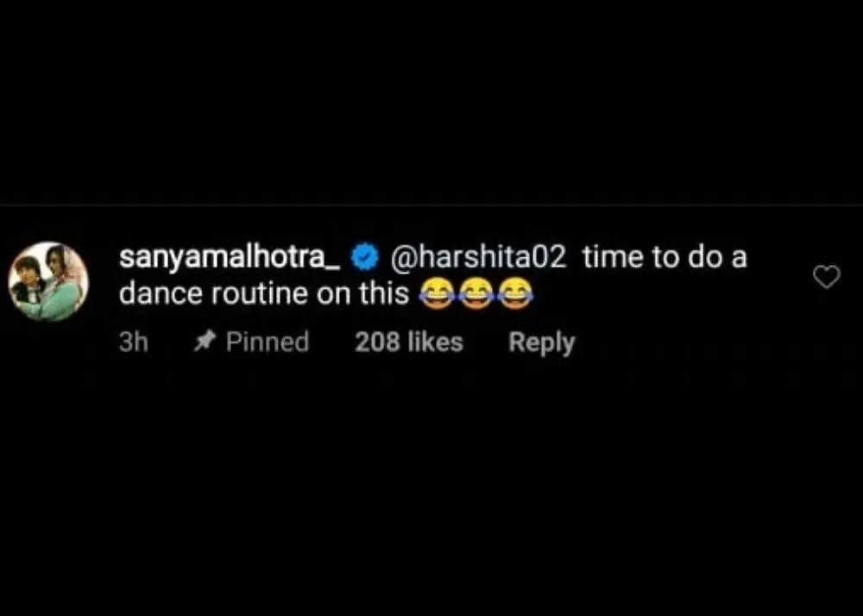Click the text 'time to do a'
This screenshot has width=863, height=616.
coord(665,258)
